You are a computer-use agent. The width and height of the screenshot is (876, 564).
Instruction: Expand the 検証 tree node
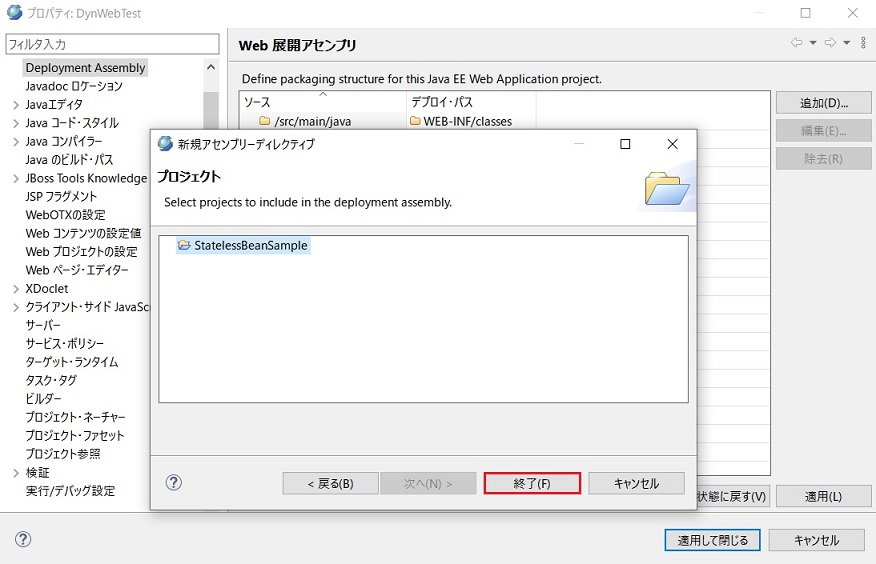[15, 473]
